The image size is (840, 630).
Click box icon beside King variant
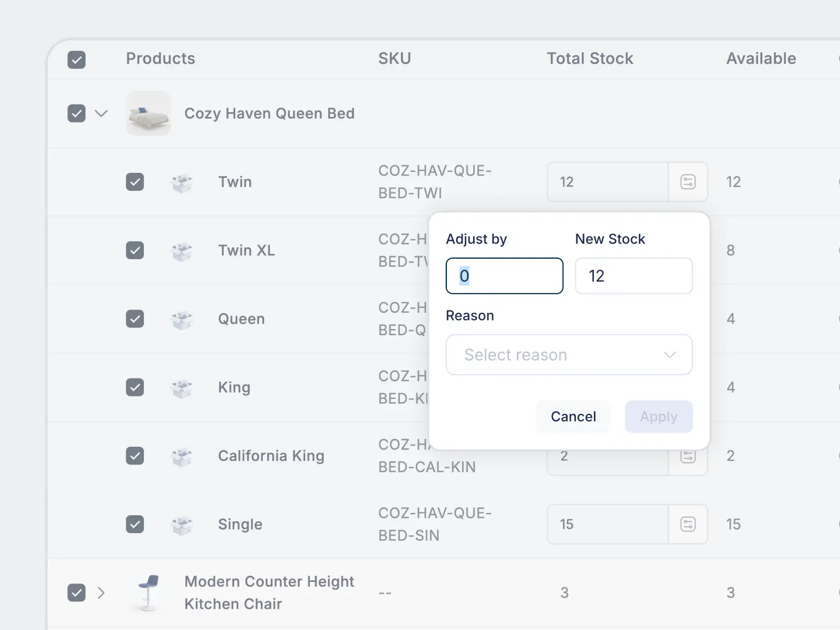pyautogui.click(x=182, y=388)
